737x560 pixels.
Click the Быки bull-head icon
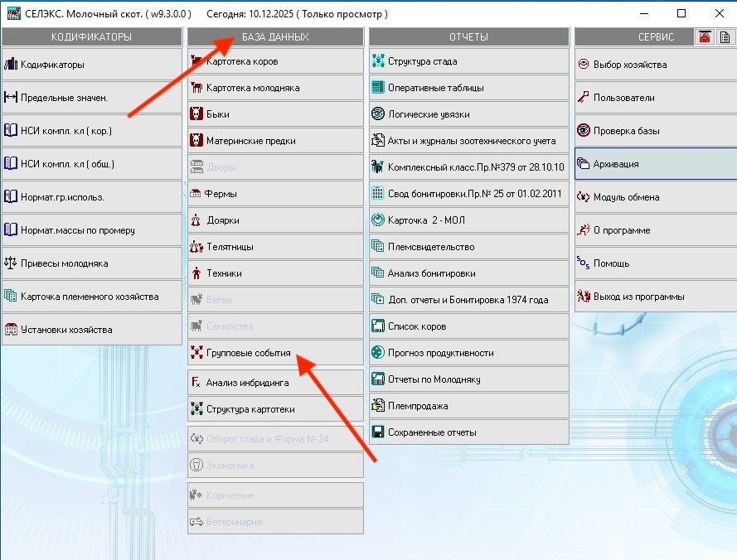(x=196, y=113)
